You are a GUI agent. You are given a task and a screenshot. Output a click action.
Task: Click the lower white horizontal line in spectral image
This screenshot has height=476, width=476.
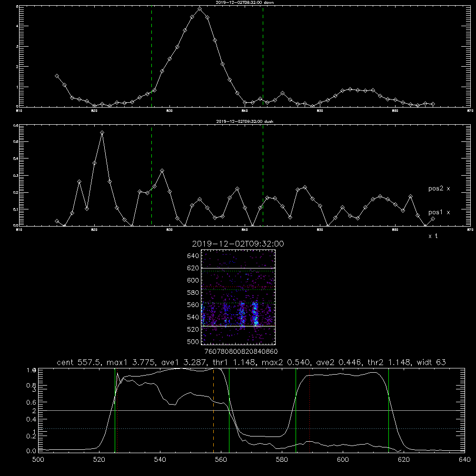pos(238,326)
